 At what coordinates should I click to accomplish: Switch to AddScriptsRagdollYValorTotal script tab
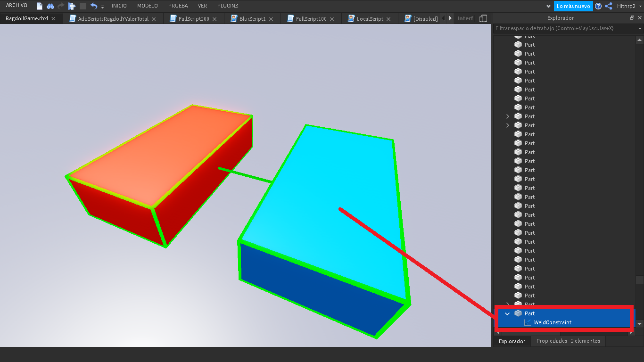(113, 19)
